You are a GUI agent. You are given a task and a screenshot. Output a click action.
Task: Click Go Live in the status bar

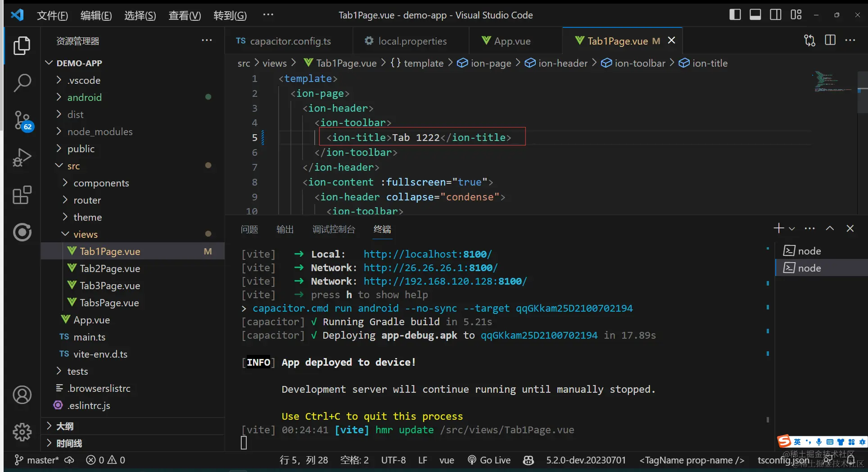point(489,460)
